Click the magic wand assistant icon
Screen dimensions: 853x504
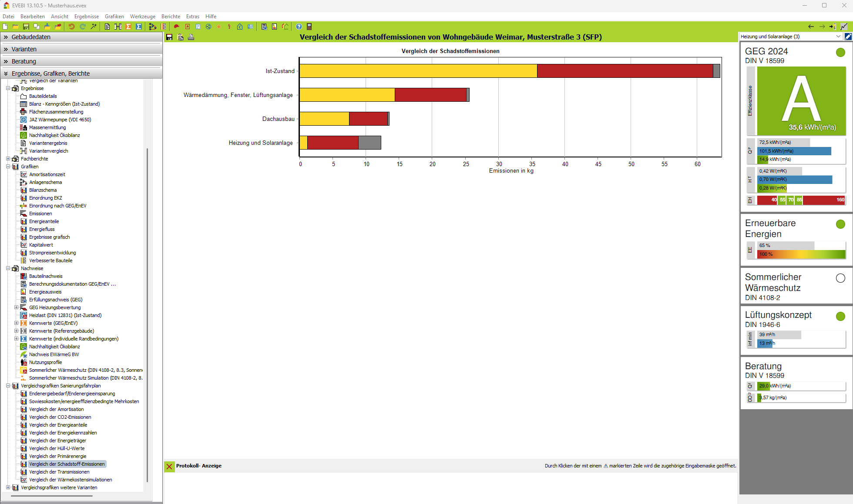[x=94, y=27]
